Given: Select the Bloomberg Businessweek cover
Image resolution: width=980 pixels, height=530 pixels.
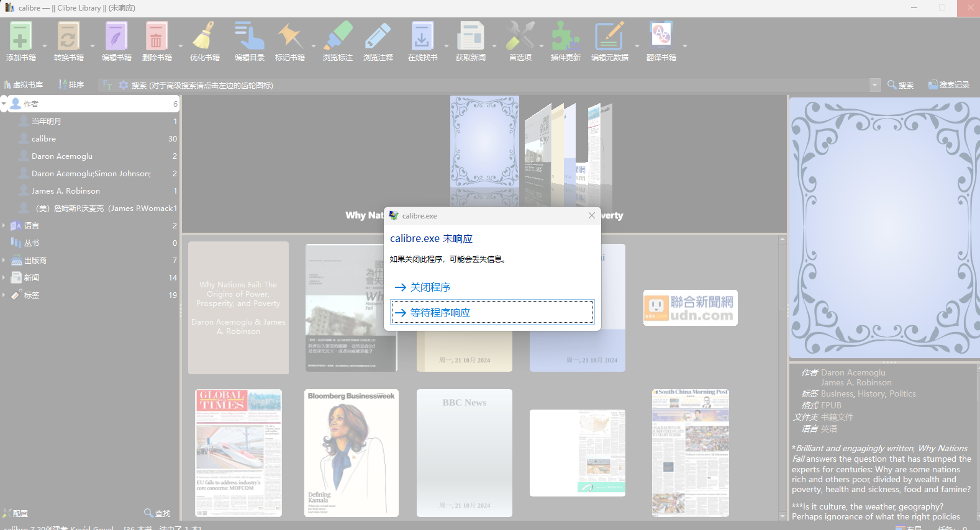Looking at the screenshot, I should coord(352,453).
